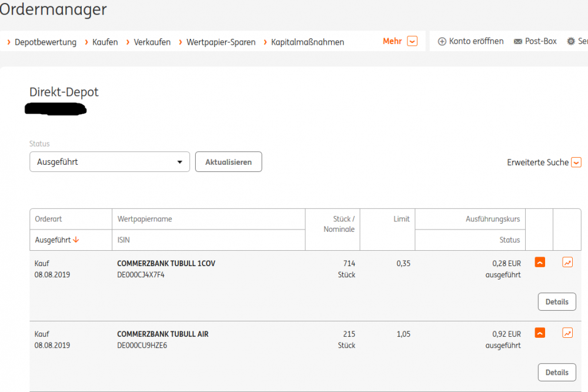Click the chart icon for COMMERZBANK TUBULL 1COV
This screenshot has height=392, width=588.
coord(567,263)
